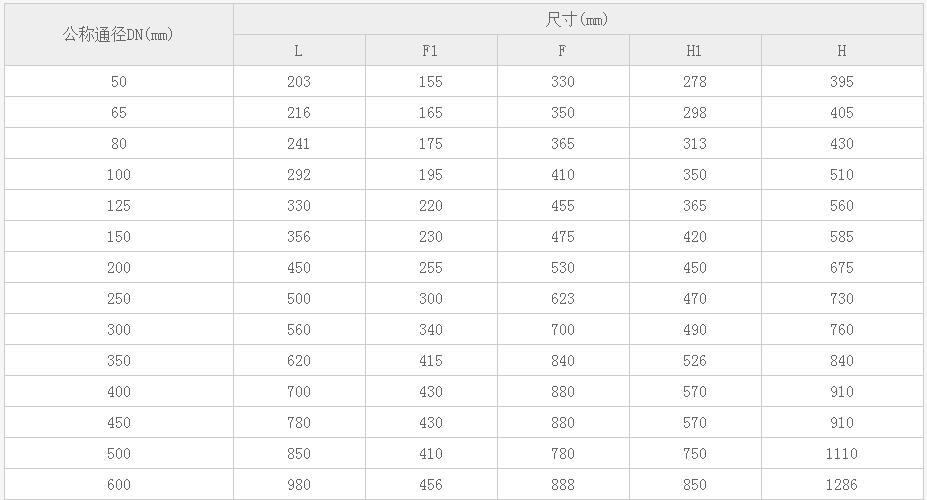Click the DN 125 row label cell

click(x=119, y=206)
